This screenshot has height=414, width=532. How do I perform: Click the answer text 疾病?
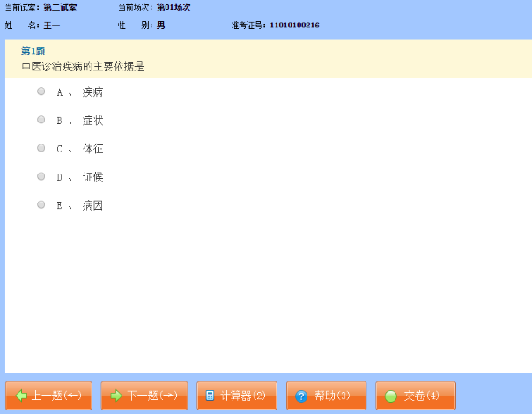pos(92,92)
